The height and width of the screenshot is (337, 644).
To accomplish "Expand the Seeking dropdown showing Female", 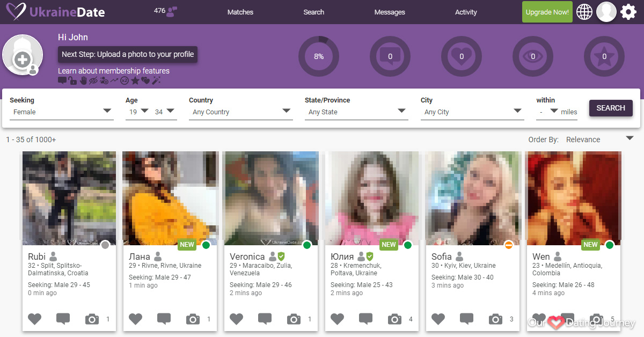I will tap(61, 112).
